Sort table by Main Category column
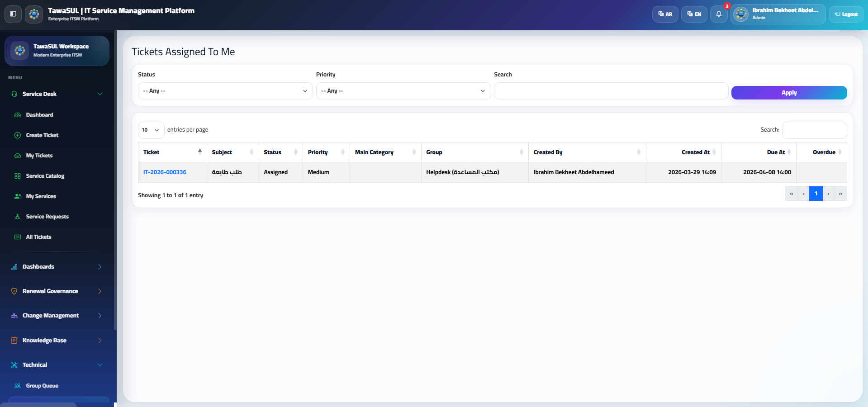The width and height of the screenshot is (868, 407). pyautogui.click(x=385, y=152)
